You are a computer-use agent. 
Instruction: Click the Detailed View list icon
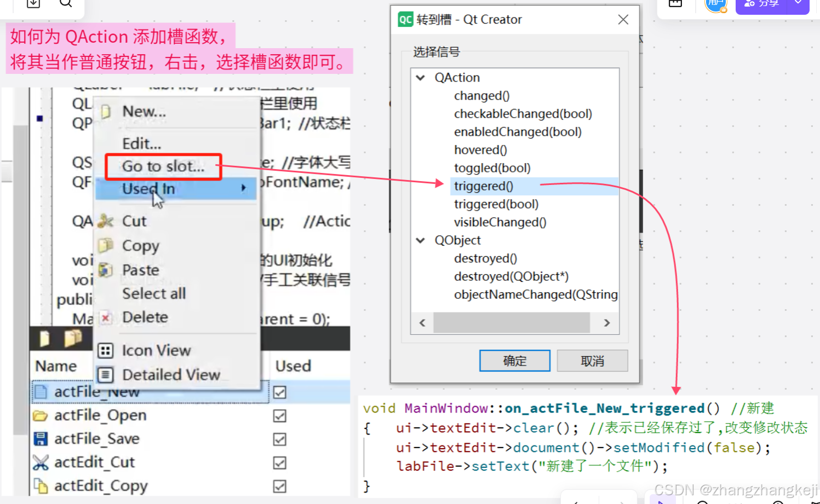[105, 375]
